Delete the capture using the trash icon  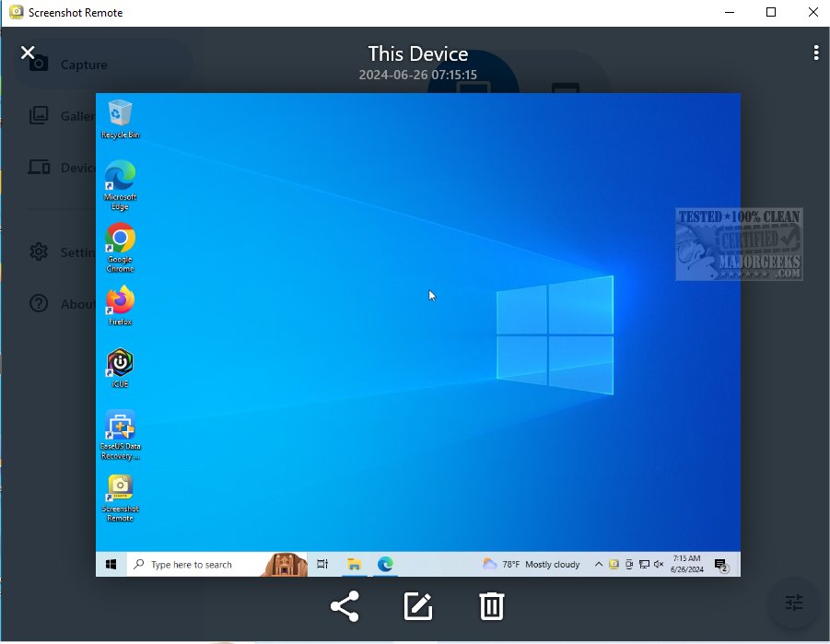coord(491,606)
